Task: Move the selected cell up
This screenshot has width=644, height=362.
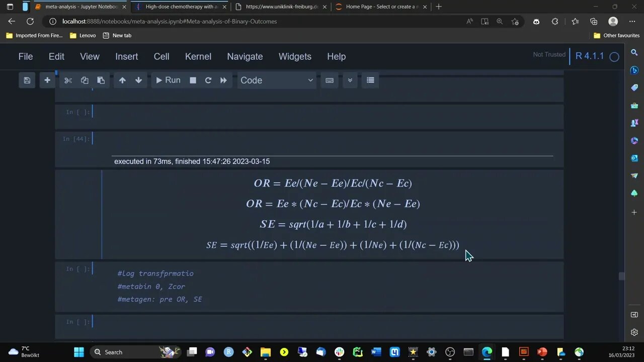Action: pyautogui.click(x=122, y=80)
